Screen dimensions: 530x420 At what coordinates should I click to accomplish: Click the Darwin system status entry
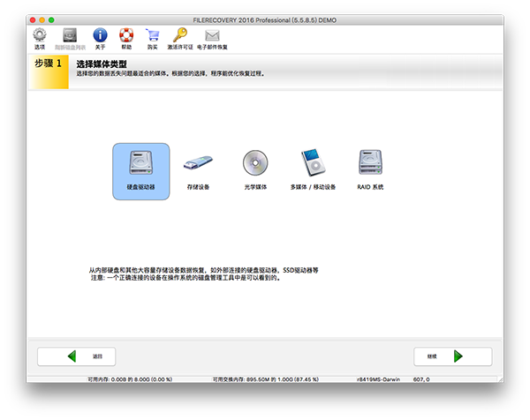pyautogui.click(x=378, y=379)
